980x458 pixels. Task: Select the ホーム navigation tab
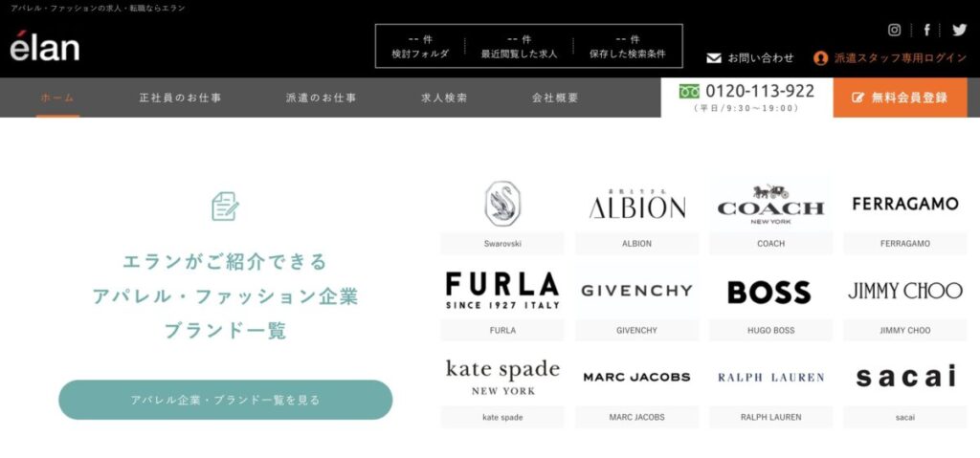pyautogui.click(x=57, y=98)
